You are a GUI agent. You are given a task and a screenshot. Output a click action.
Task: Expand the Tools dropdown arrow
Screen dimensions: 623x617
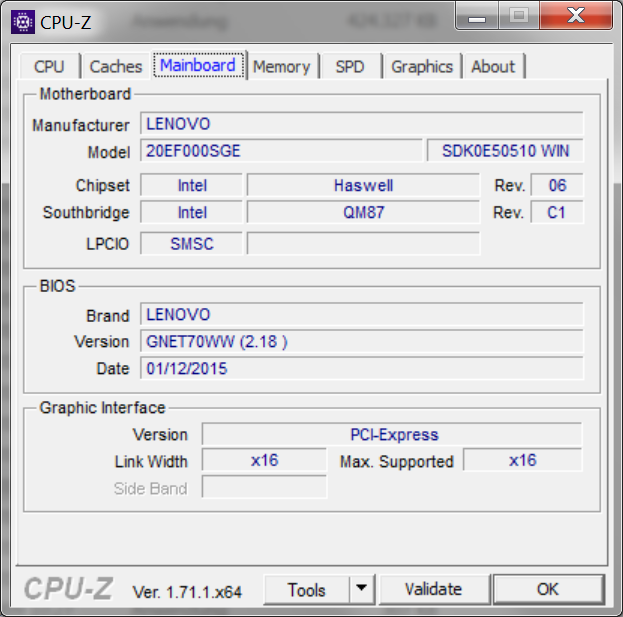click(x=362, y=590)
